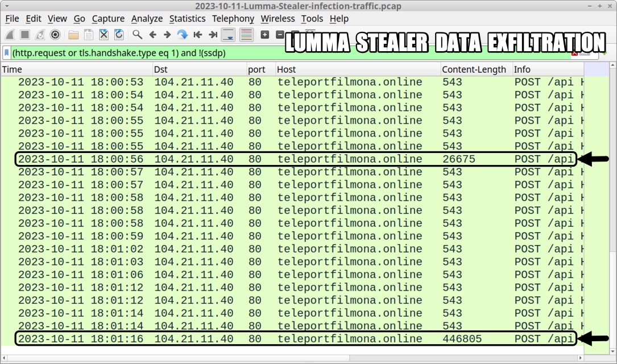Select the packet at 18:01:03
The image size is (617, 364).
point(292,262)
